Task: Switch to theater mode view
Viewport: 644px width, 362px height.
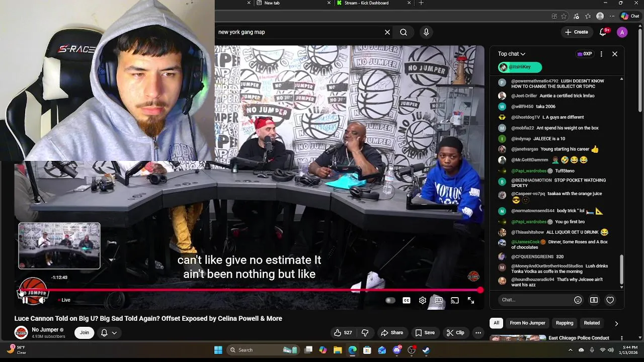Action: (x=439, y=300)
